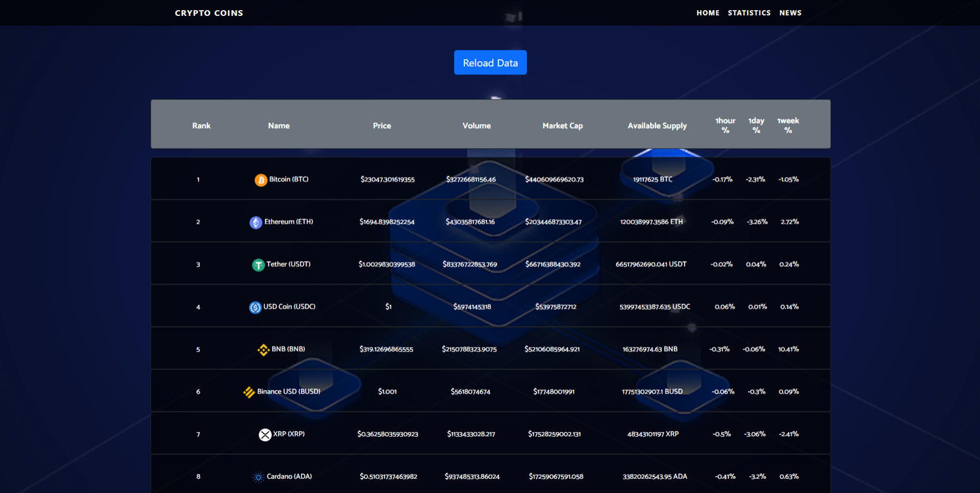Click USD Coin market cap $53975872712
This screenshot has height=493, width=980.
(556, 307)
